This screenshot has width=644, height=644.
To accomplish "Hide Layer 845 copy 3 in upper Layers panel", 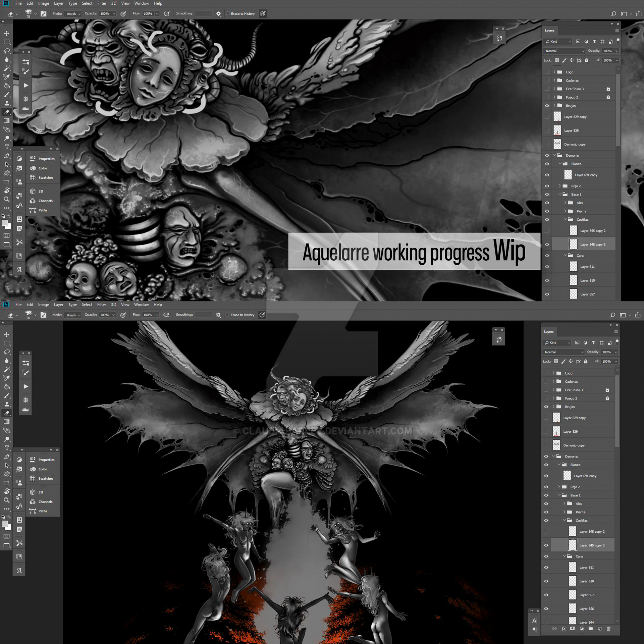I will tap(547, 245).
